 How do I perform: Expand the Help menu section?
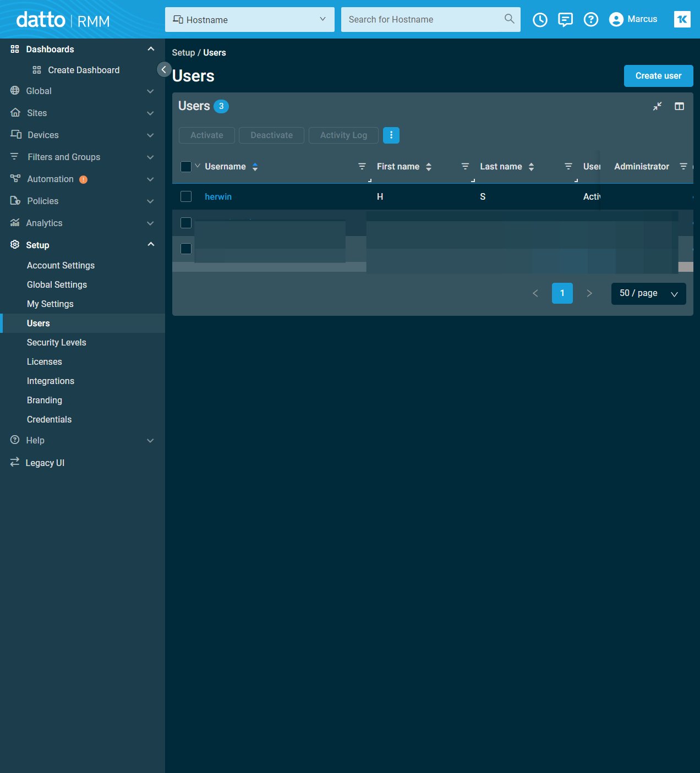point(150,441)
